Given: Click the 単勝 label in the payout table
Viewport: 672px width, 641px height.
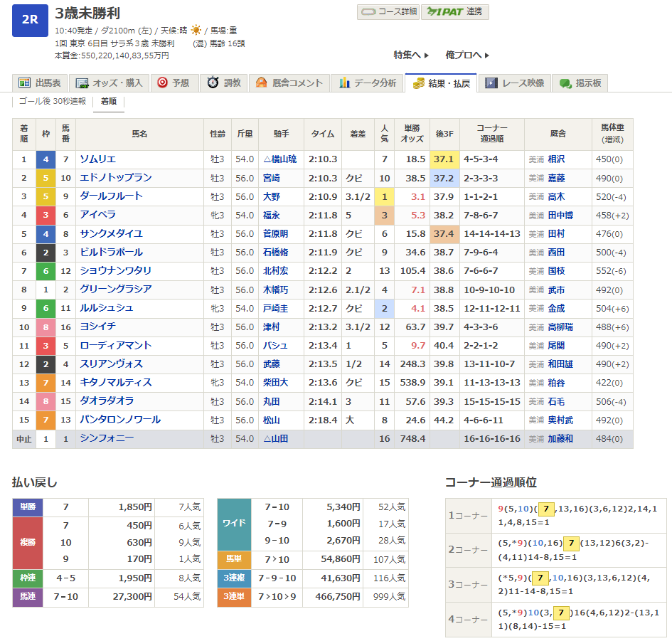Looking at the screenshot, I should 28,507.
